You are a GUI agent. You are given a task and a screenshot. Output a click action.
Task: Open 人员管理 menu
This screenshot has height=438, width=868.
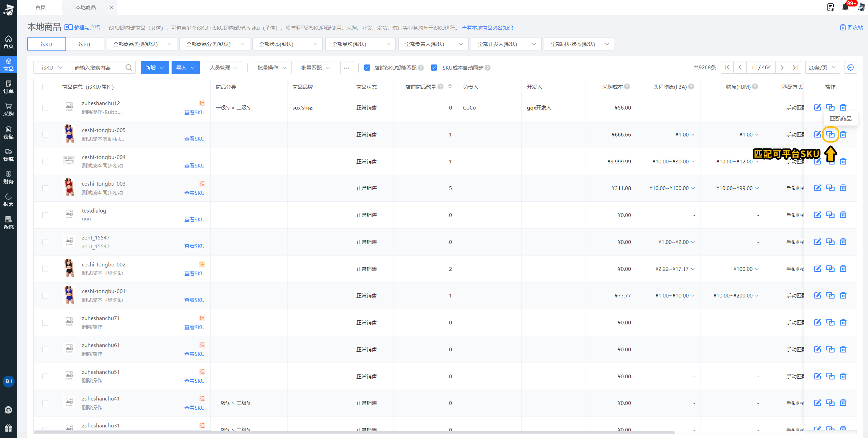(223, 68)
